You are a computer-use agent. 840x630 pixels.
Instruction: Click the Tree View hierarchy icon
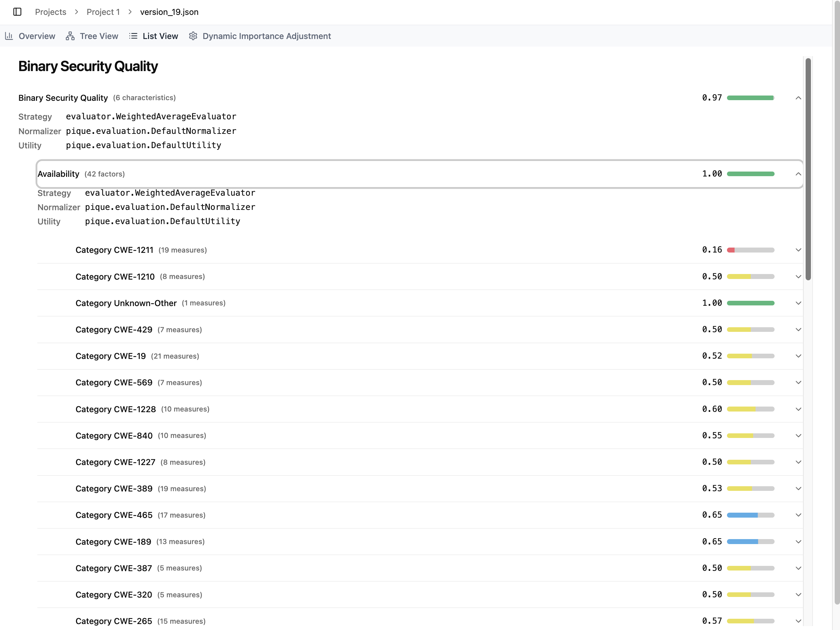[x=70, y=36]
